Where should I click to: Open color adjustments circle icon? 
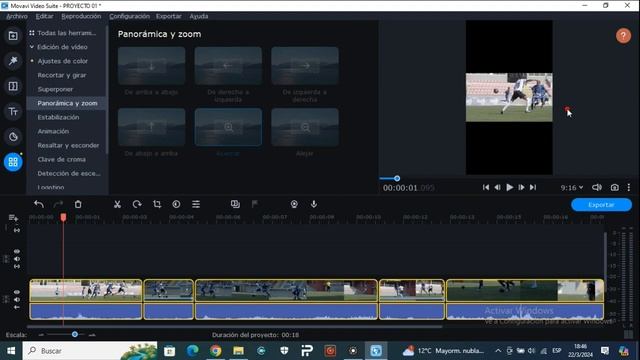tap(176, 204)
